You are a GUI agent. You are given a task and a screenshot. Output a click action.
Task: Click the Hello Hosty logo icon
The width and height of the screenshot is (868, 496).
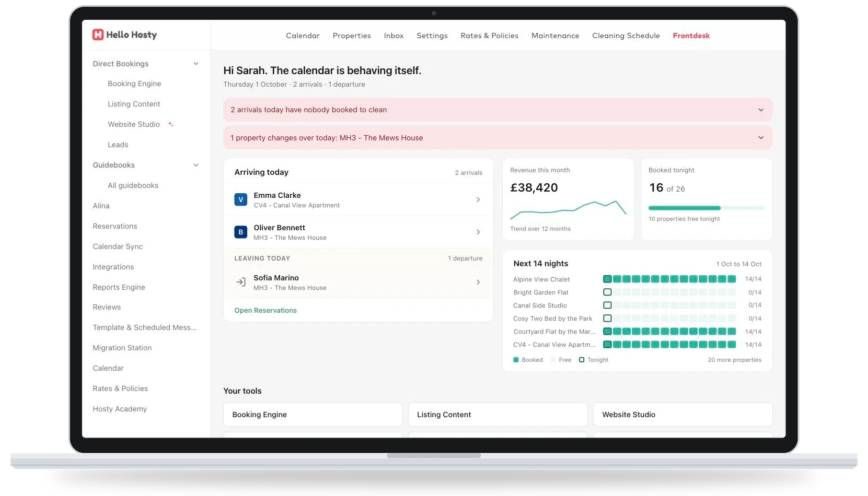[98, 34]
